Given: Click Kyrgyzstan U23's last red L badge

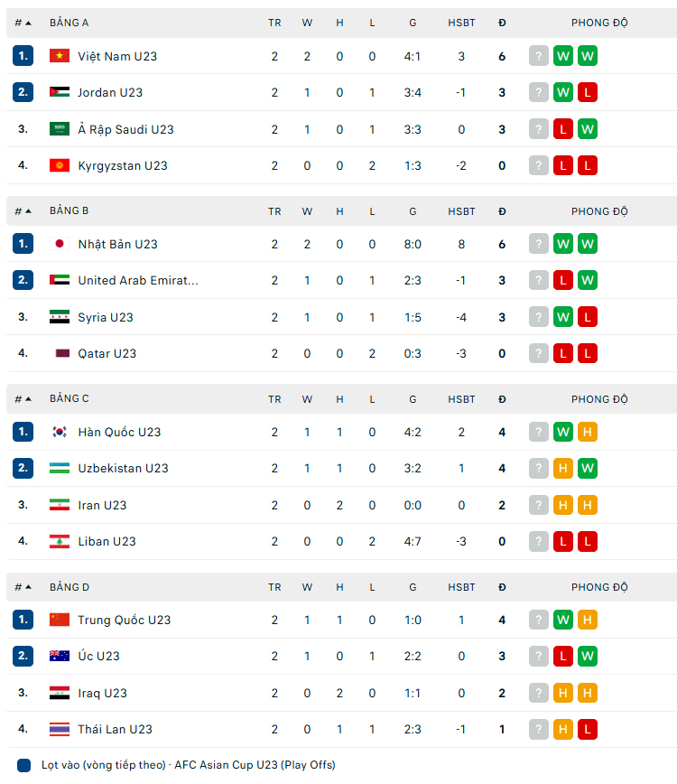Looking at the screenshot, I should pyautogui.click(x=588, y=165).
